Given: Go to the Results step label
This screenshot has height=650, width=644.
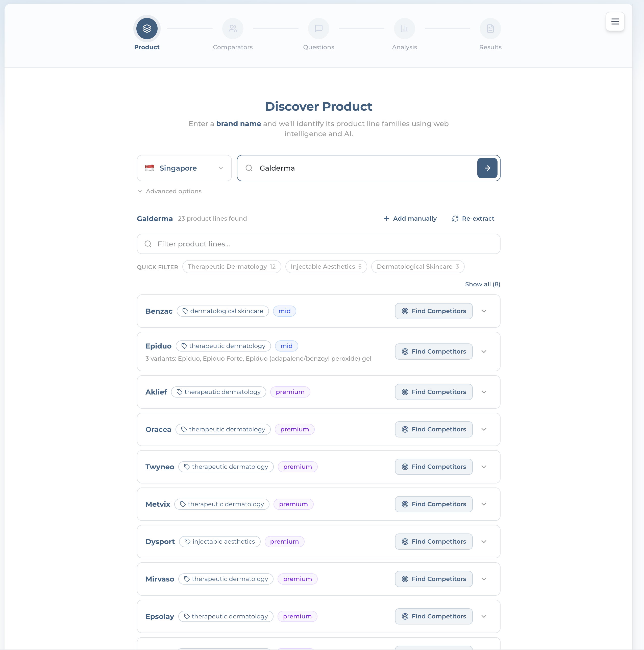Looking at the screenshot, I should [490, 47].
